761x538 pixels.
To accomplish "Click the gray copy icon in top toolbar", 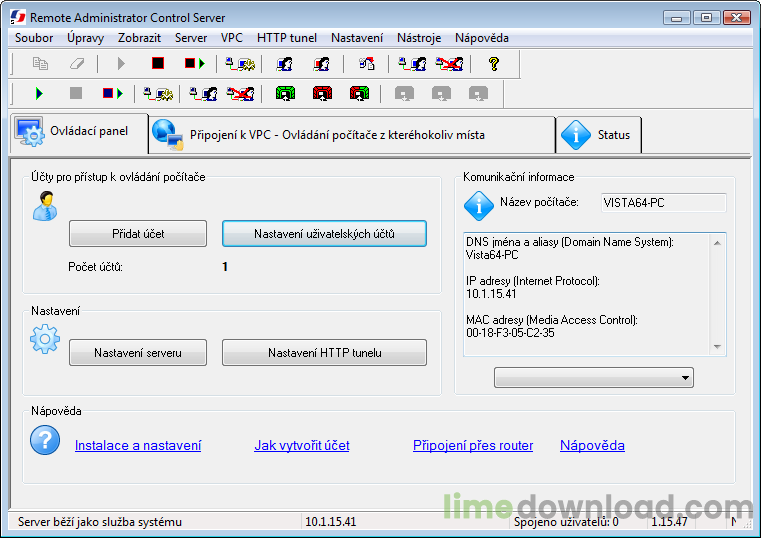I will 40,64.
